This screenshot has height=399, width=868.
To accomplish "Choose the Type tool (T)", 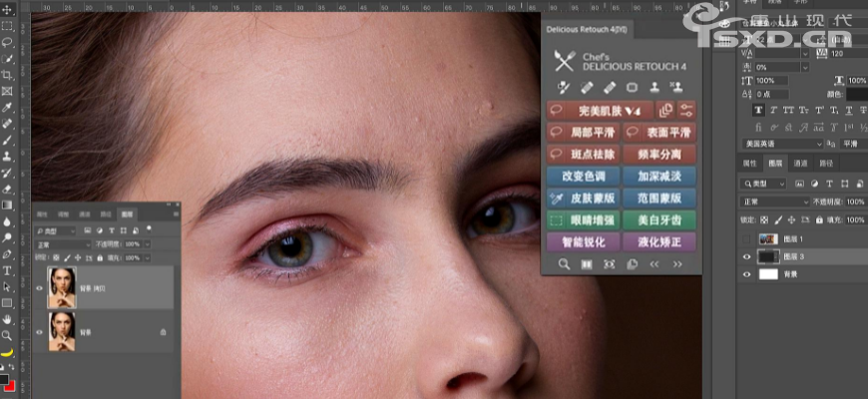I will click(7, 270).
